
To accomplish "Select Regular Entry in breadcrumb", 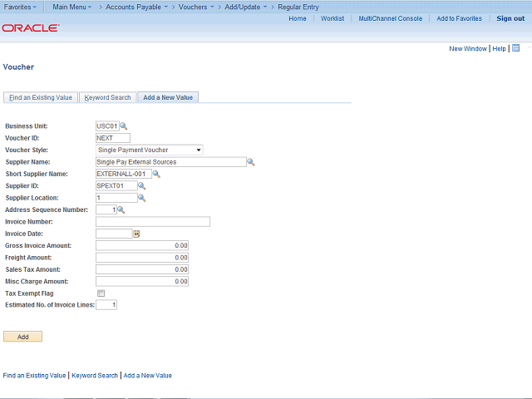I will click(x=298, y=7).
